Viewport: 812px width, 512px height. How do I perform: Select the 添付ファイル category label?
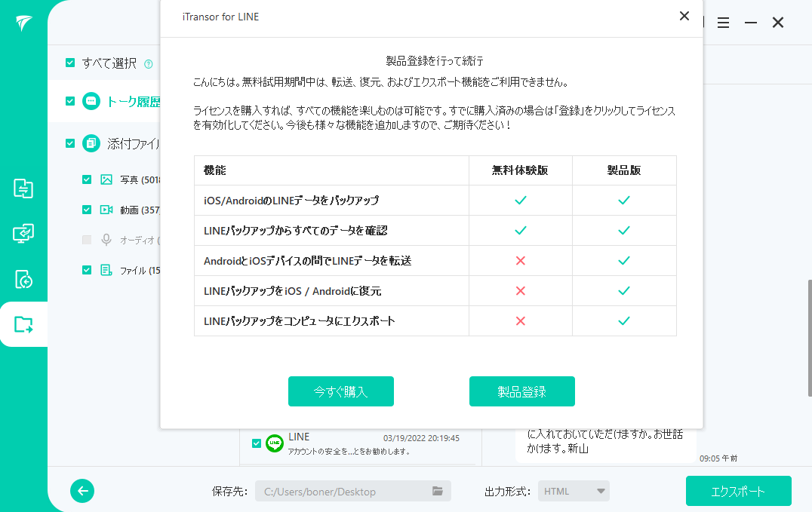[134, 143]
